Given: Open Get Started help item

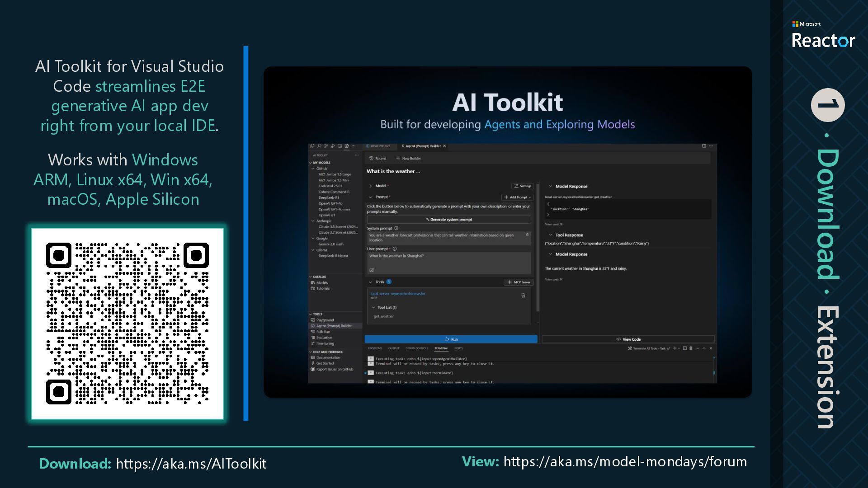Looking at the screenshot, I should point(322,363).
